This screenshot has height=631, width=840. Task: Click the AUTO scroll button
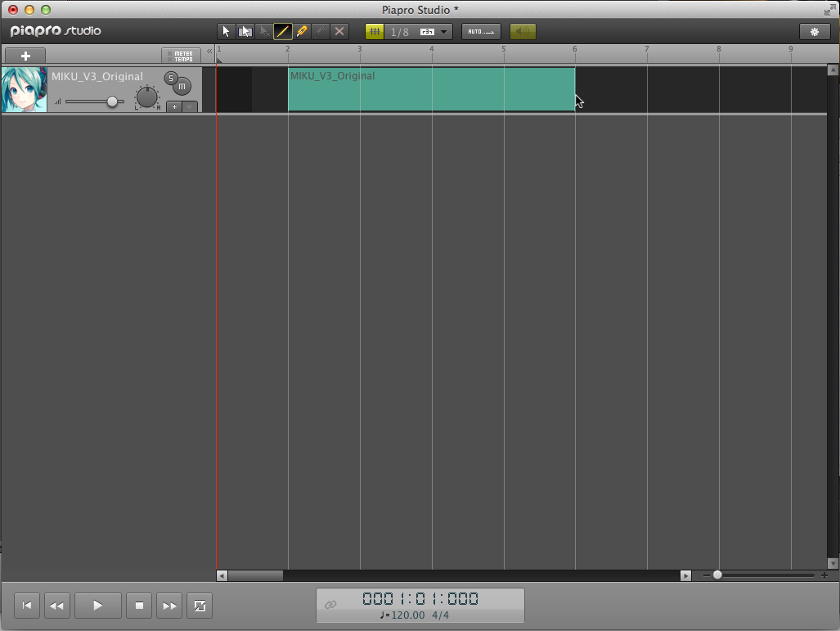coord(481,32)
